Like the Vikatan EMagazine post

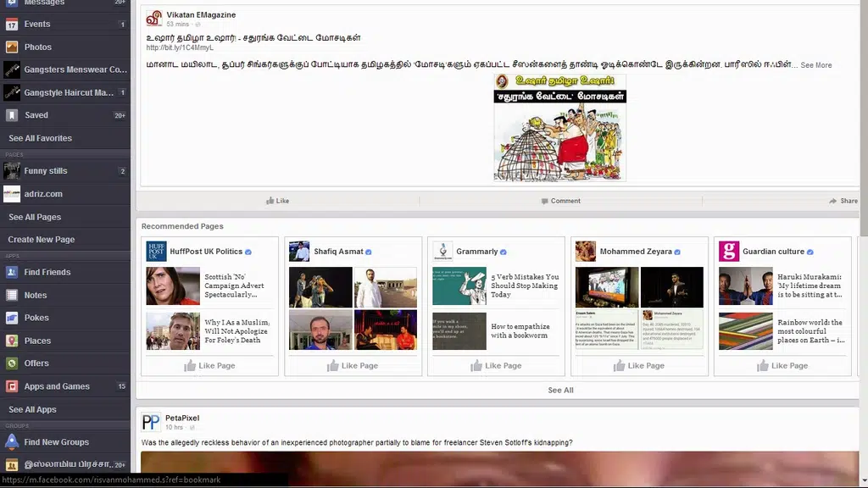tap(277, 201)
